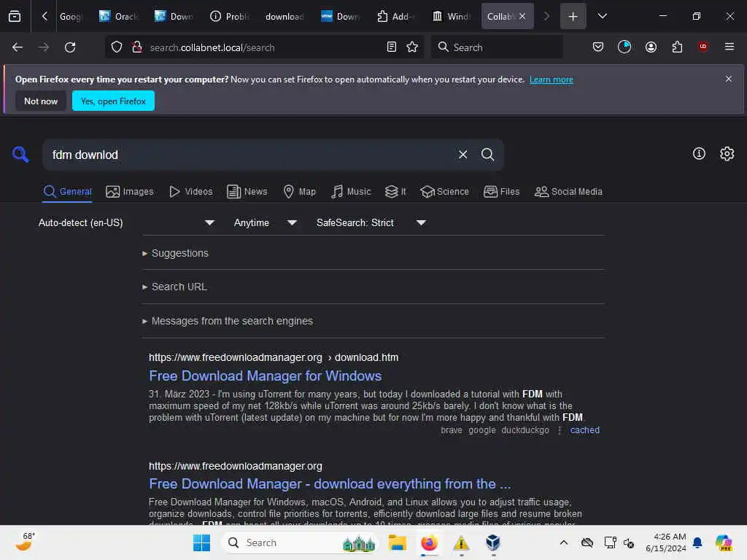The image size is (747, 560).
Task: Select the It search category
Action: click(x=395, y=192)
